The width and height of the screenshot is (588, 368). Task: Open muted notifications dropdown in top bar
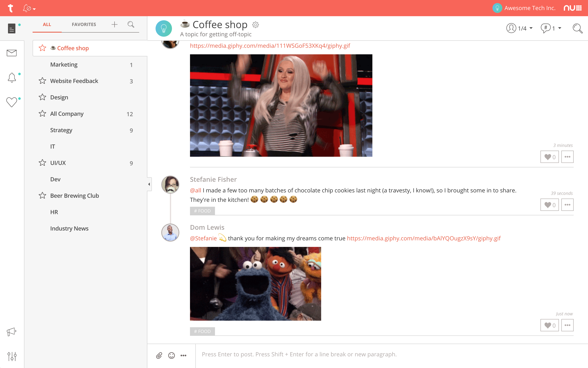[30, 9]
